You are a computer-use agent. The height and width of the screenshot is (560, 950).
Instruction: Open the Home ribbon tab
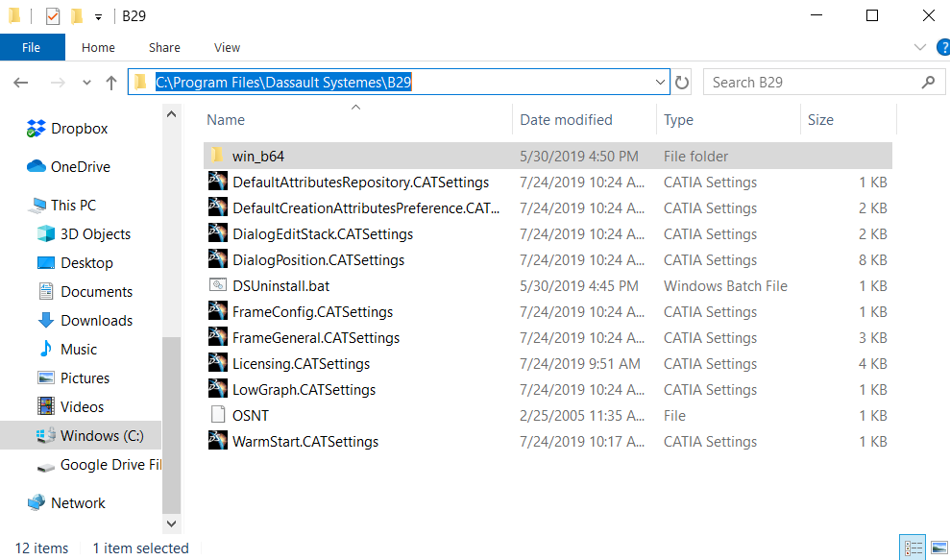(98, 47)
